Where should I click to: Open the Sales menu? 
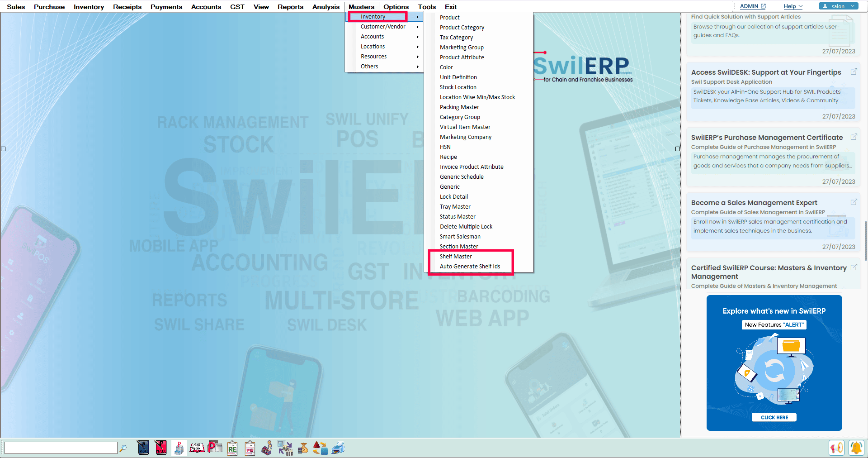(16, 7)
